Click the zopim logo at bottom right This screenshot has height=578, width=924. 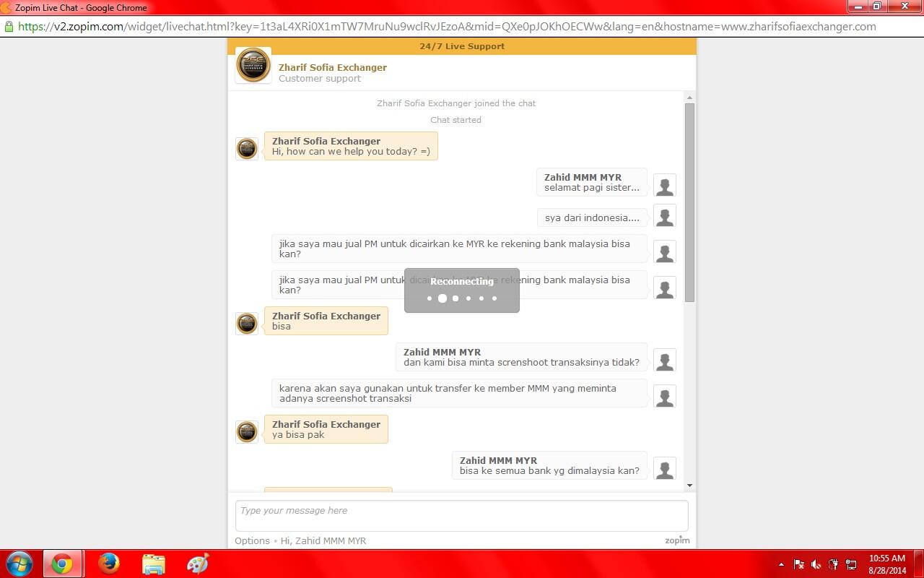(x=677, y=540)
